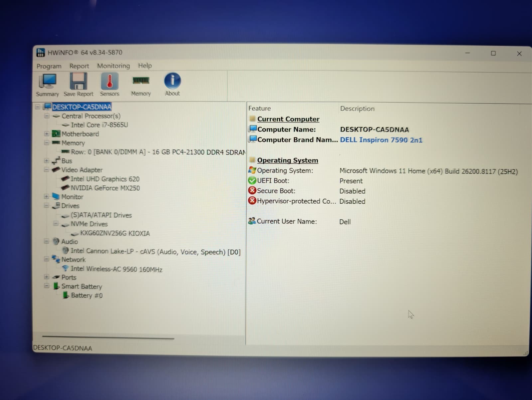Viewport: 532px width, 400px height.
Task: Select Intel Core i7-8565U in tree
Action: click(99, 125)
